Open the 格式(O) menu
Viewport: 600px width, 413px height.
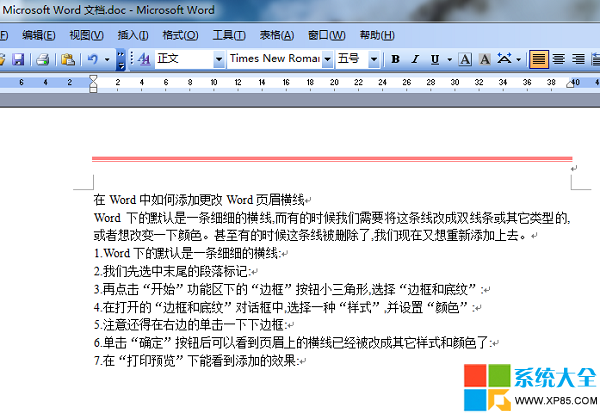click(180, 36)
